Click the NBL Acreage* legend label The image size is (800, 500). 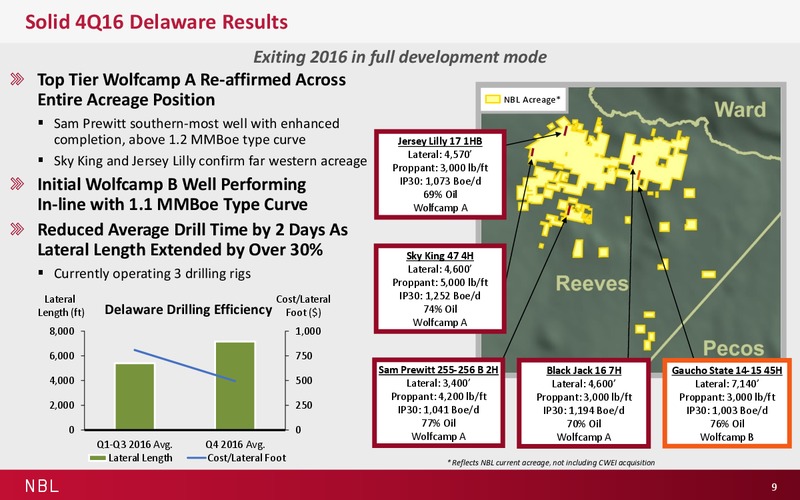[532, 99]
